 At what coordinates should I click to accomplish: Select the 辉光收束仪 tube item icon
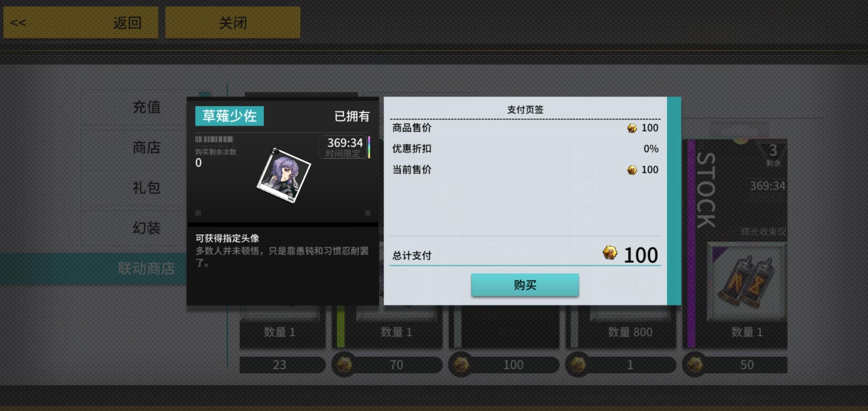(x=746, y=282)
